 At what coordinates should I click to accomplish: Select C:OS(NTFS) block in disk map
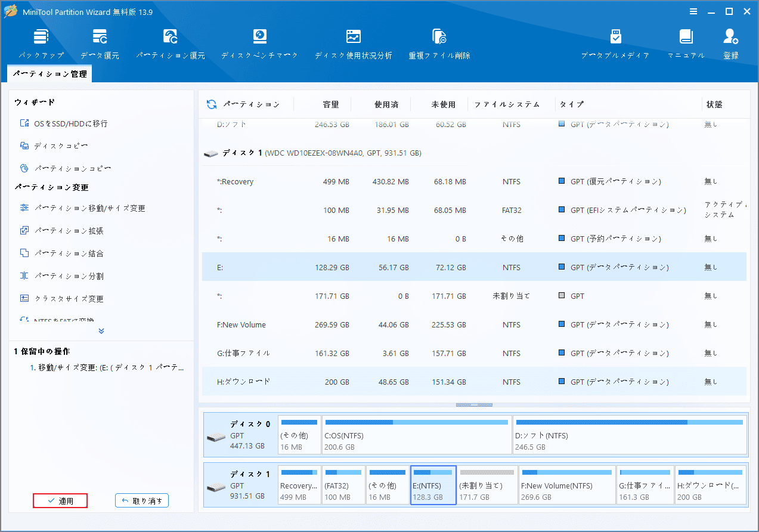(416, 435)
